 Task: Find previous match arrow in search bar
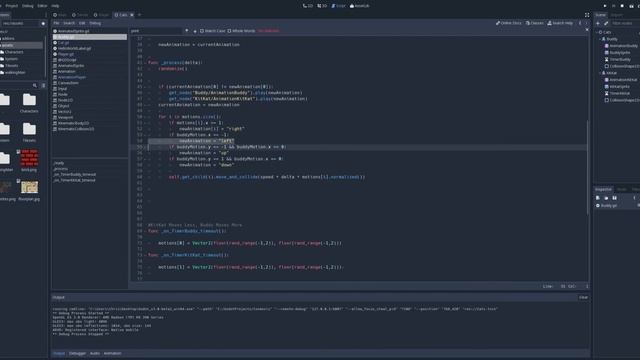187,31
